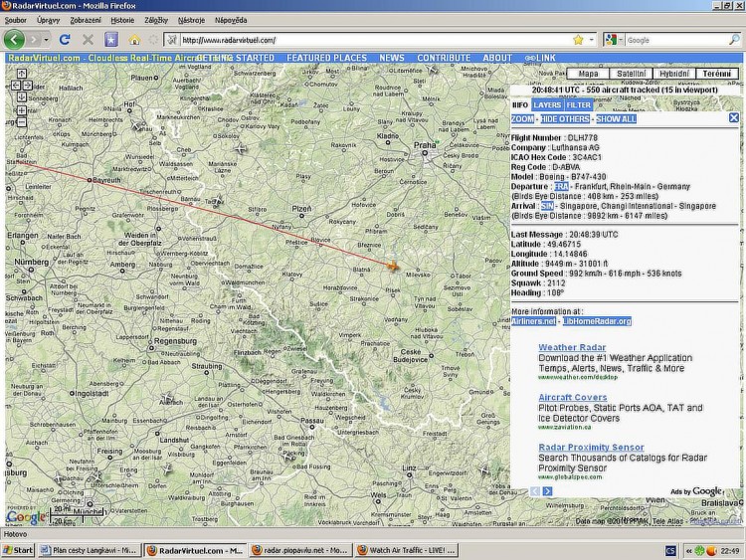Click HIDE OTHERS aircraft link
746x560 pixels.
click(565, 119)
